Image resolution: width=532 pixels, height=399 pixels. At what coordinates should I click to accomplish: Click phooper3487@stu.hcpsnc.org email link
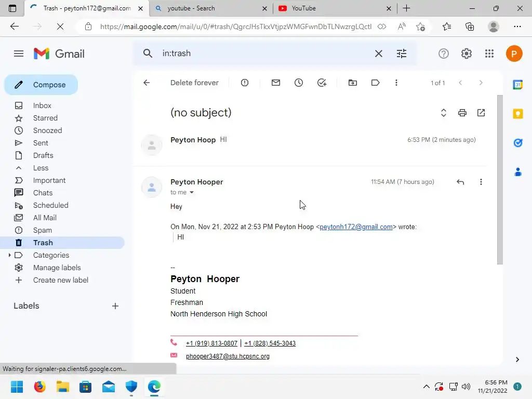(228, 356)
